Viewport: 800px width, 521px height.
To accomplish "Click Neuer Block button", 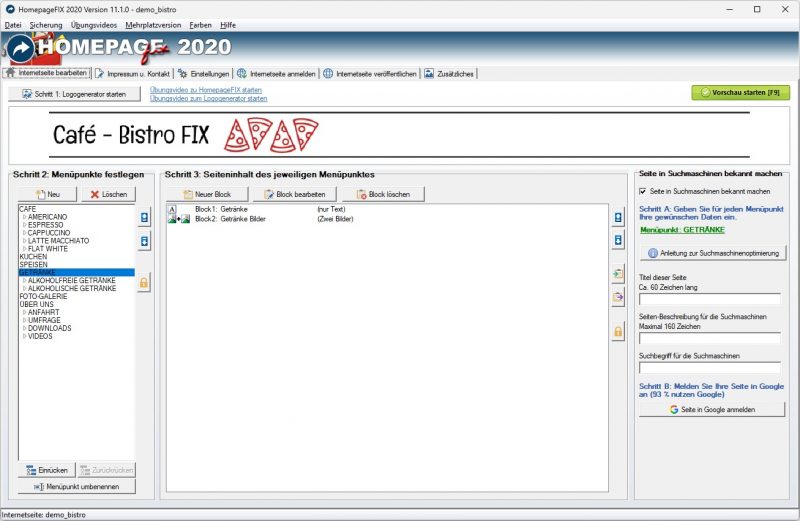I will click(207, 194).
